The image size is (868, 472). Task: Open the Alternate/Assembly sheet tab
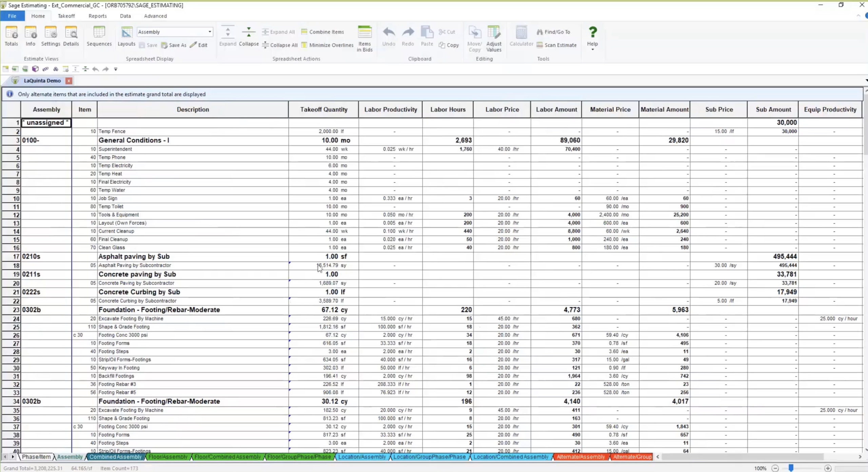pyautogui.click(x=580, y=457)
